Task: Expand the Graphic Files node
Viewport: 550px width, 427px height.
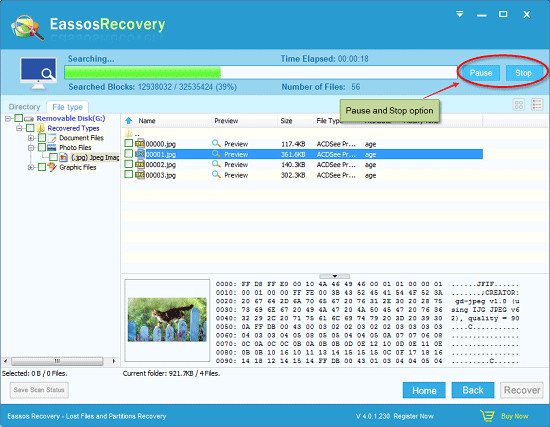Action: (x=31, y=167)
